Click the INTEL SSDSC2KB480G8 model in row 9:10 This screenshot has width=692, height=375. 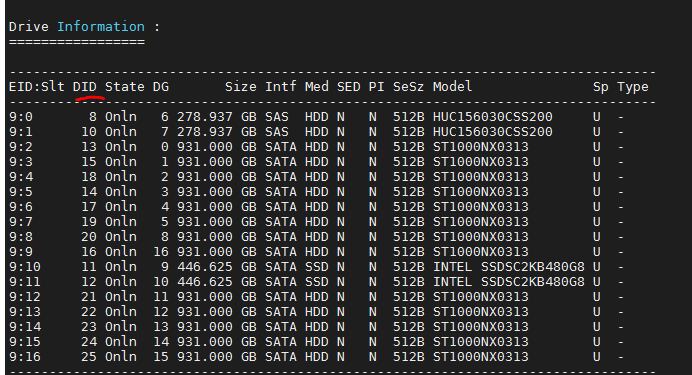pyautogui.click(x=508, y=267)
